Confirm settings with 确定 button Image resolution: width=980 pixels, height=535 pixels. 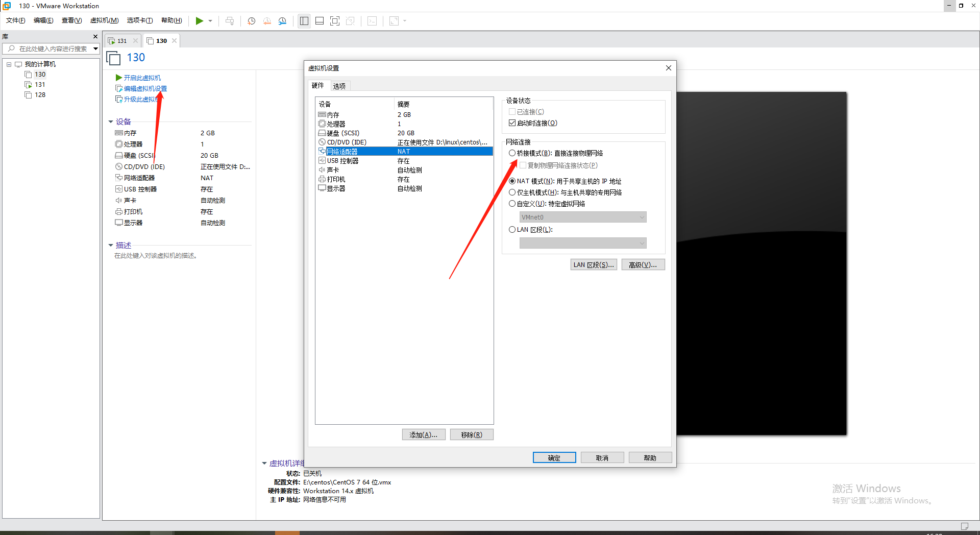click(x=554, y=457)
